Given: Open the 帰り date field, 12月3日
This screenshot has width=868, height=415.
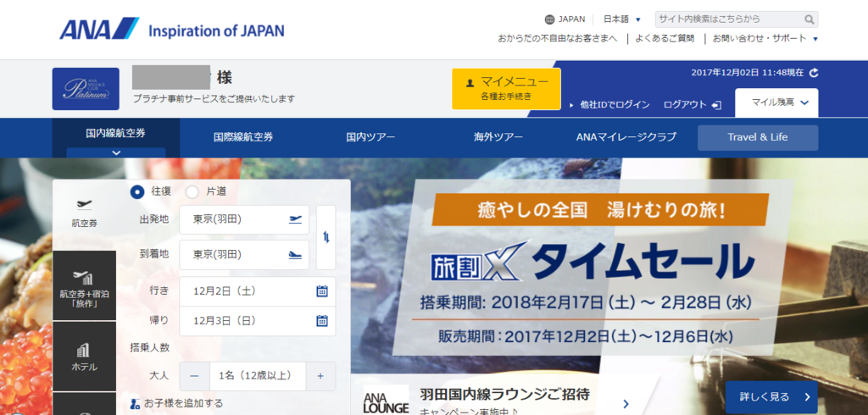Looking at the screenshot, I should tap(258, 320).
